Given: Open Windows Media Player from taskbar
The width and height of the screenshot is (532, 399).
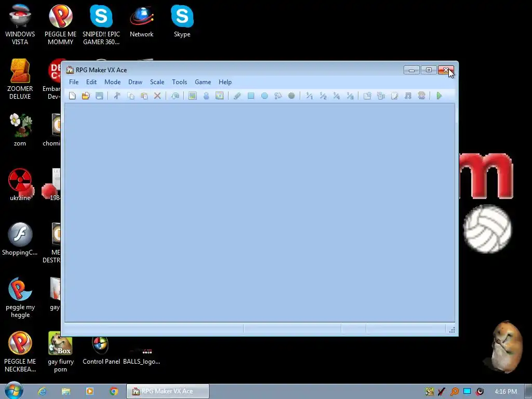Looking at the screenshot, I should [x=90, y=391].
